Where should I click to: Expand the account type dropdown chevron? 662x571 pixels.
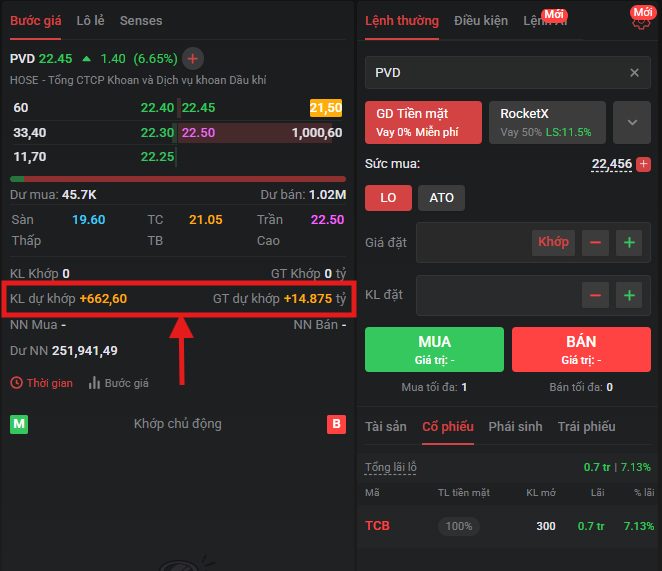(x=631, y=122)
